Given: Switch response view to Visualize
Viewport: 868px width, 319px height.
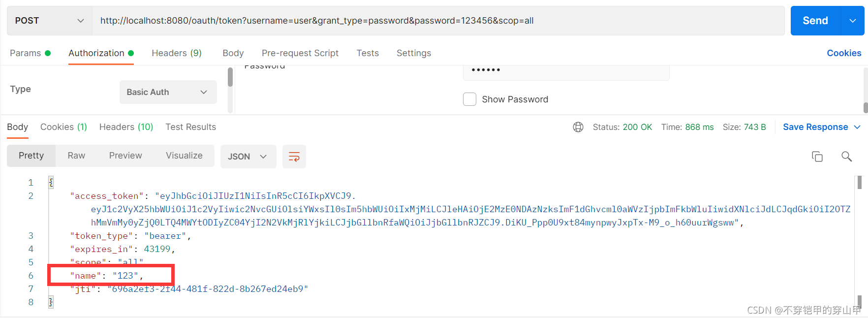Looking at the screenshot, I should click(x=184, y=155).
